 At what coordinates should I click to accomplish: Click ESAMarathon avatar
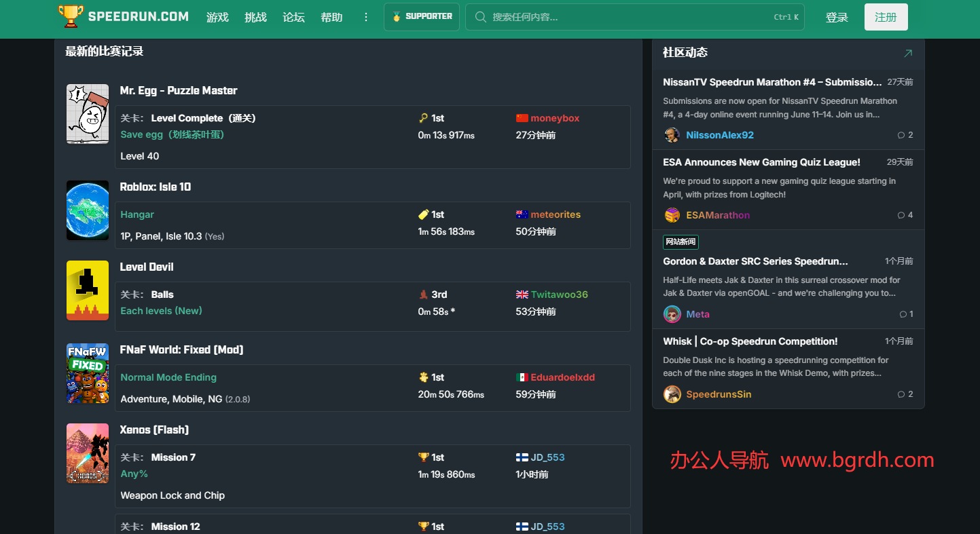(x=672, y=215)
